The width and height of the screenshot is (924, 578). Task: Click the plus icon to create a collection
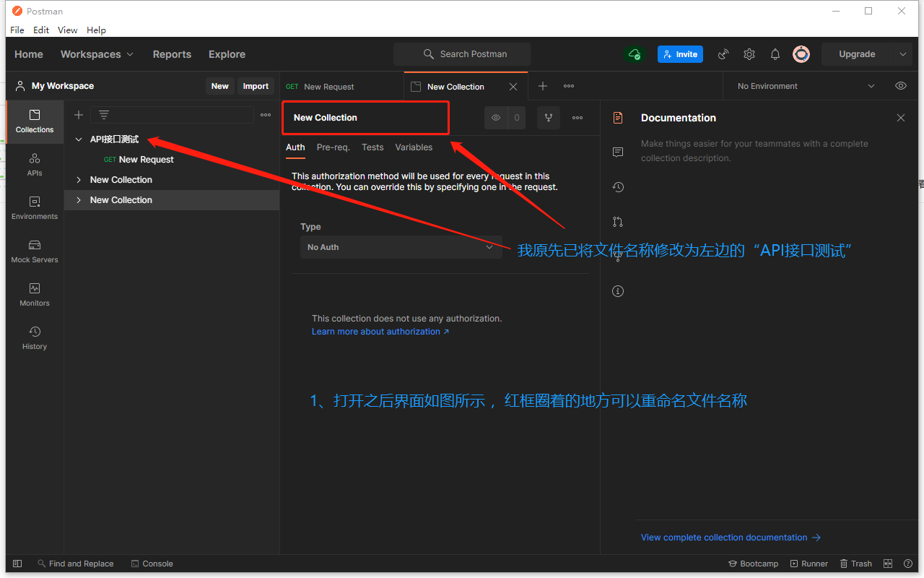click(79, 115)
